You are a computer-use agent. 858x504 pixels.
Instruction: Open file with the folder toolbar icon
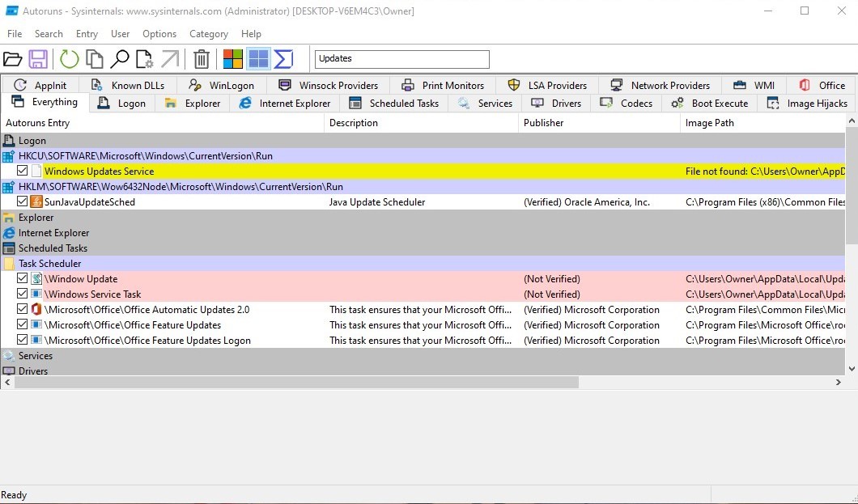pos(13,59)
